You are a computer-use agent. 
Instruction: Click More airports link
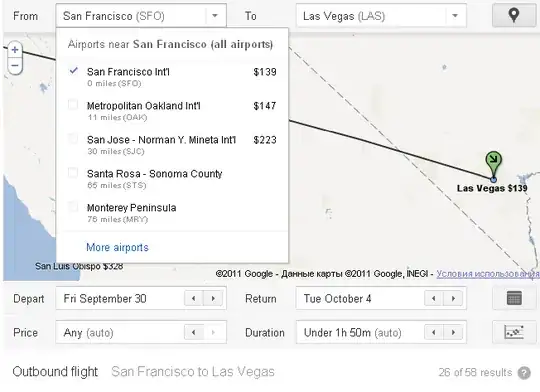117,247
